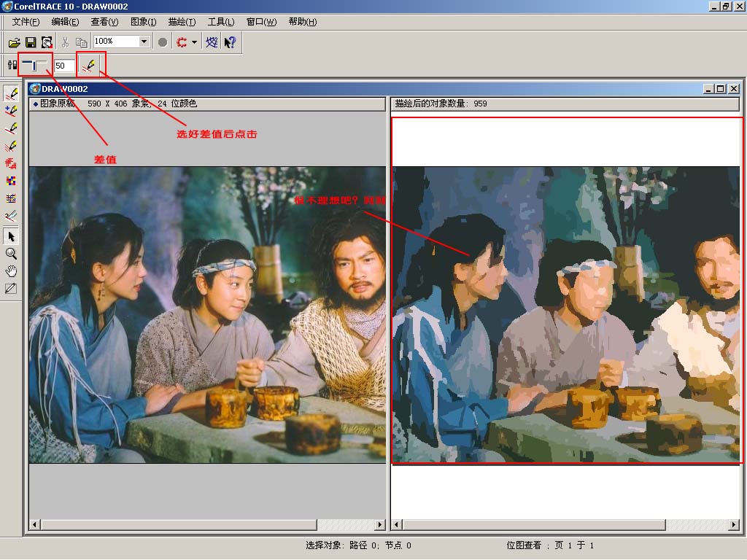Select the Outline trace tool in toolbox
747x560 pixels.
click(x=11, y=93)
